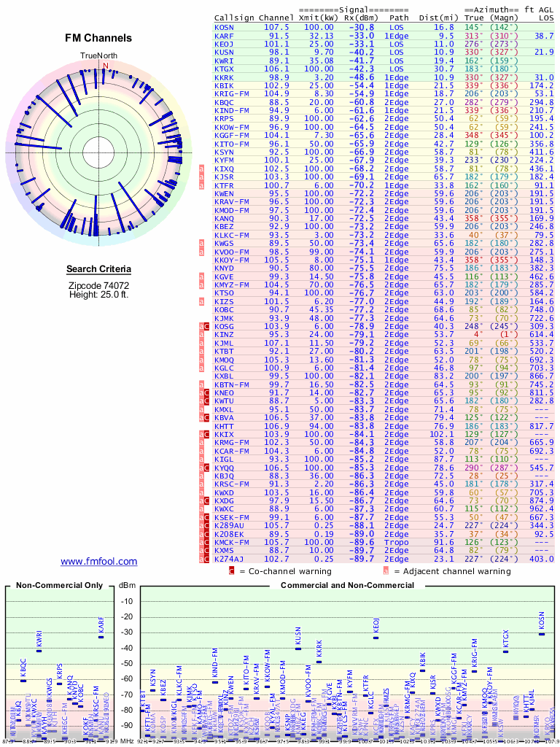This screenshot has height=747, width=560.
Task: Click the KMYZ-FM callsign in the table
Action: (231, 285)
